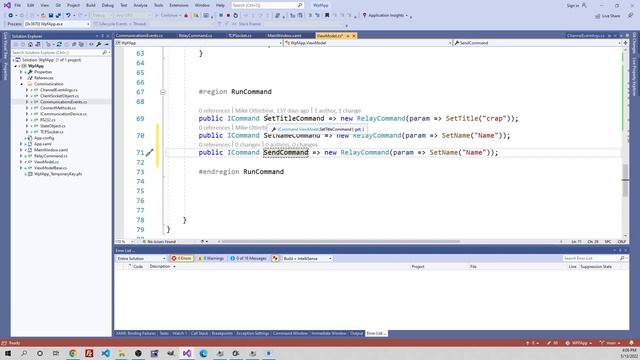This screenshot has height=360, width=640.
Task: Open the File menu
Action: pos(18,5)
